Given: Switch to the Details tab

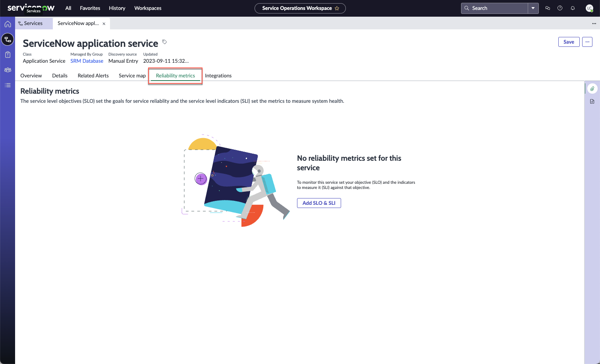Looking at the screenshot, I should tap(60, 75).
